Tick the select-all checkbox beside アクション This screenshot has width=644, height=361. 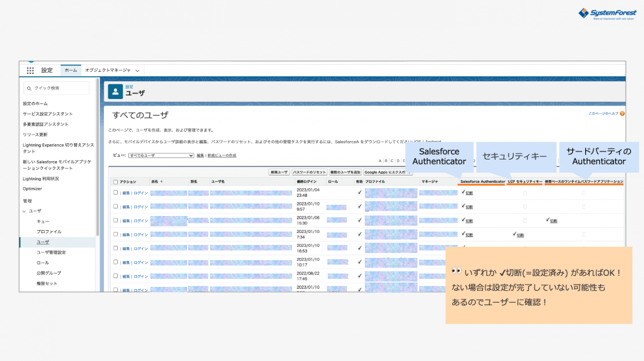tap(115, 182)
